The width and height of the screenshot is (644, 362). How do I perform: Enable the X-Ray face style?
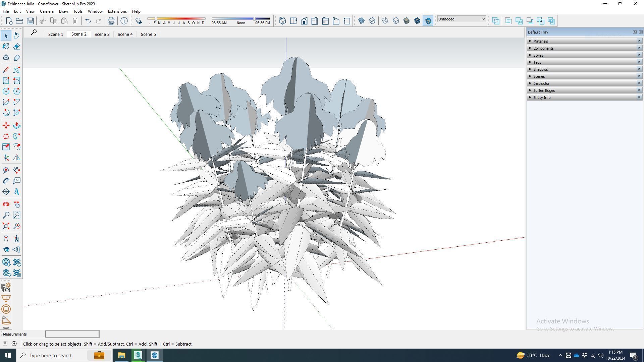[x=362, y=21]
